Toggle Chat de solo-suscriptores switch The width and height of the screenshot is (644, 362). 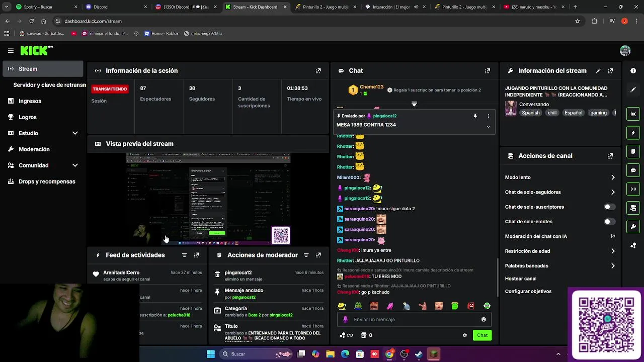[x=609, y=207]
